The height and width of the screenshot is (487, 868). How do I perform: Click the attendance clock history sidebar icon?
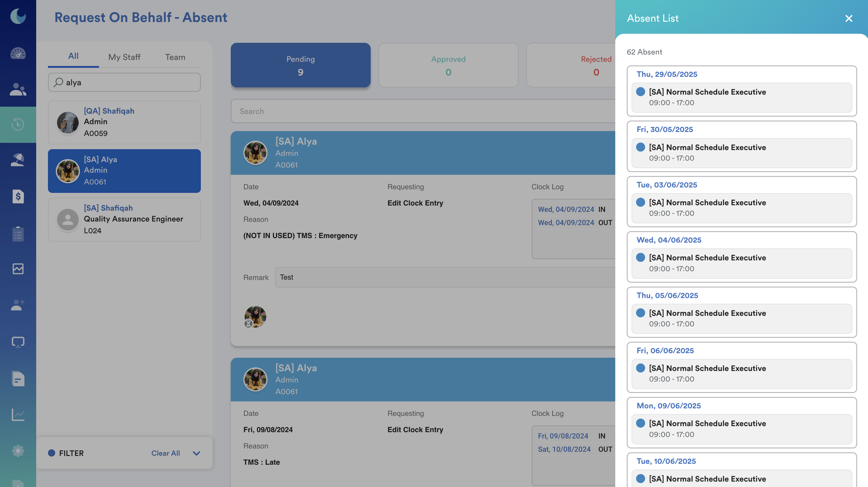click(x=18, y=124)
